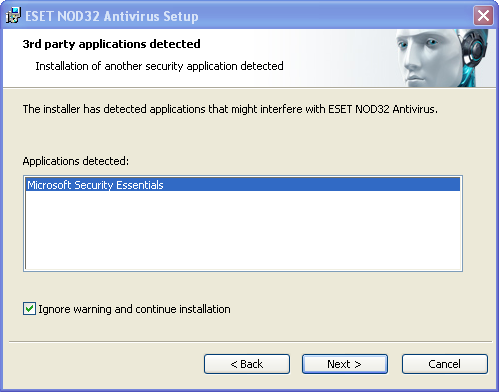Close the ESET NOD32 Antivirus Setup window

483,15
